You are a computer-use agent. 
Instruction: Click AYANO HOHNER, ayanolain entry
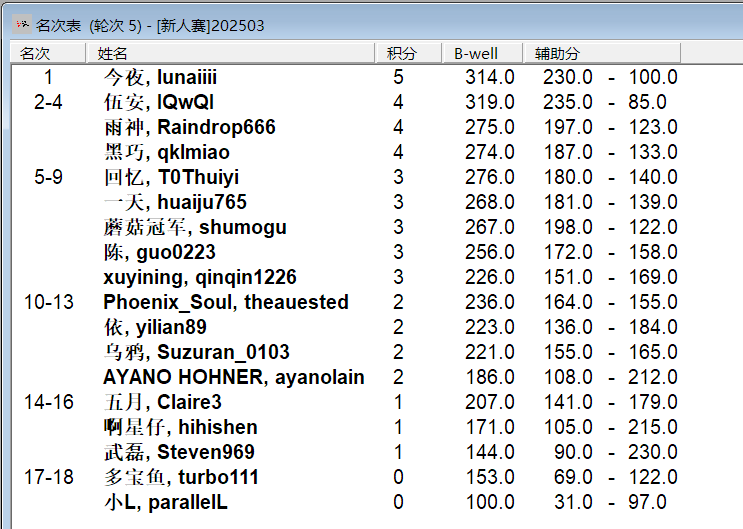click(233, 378)
